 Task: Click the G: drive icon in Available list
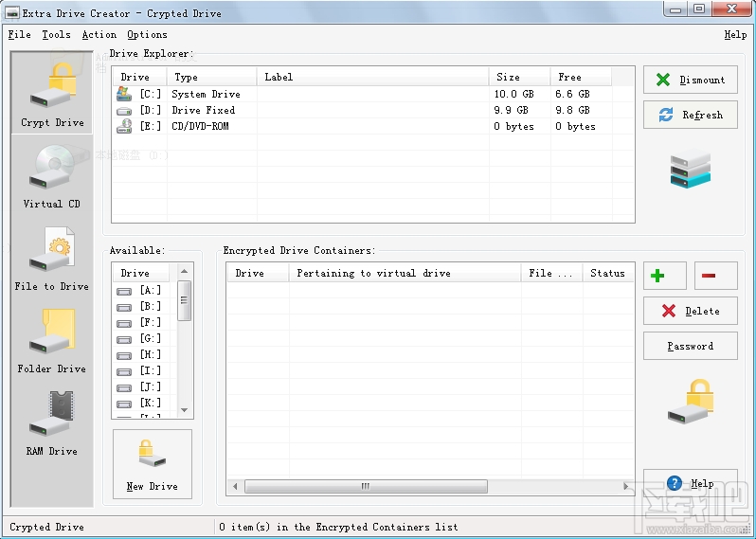124,339
